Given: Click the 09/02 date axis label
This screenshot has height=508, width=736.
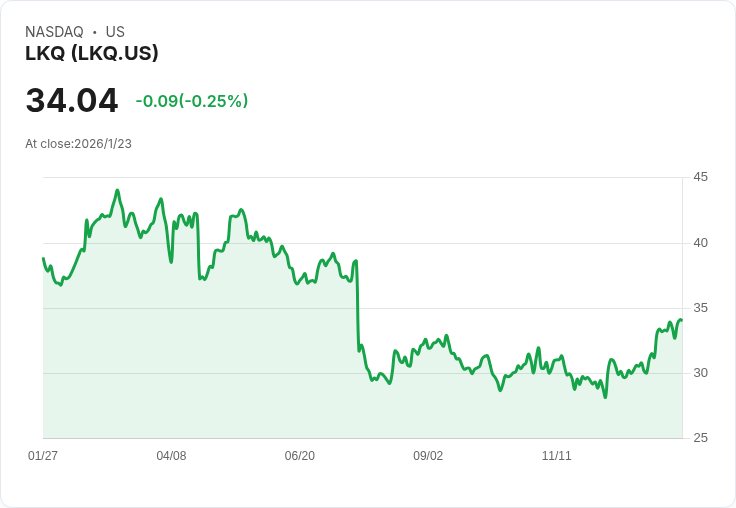Looking at the screenshot, I should [x=428, y=456].
